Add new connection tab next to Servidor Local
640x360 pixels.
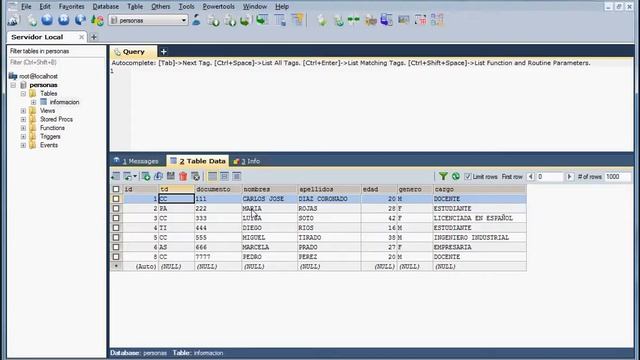point(93,37)
